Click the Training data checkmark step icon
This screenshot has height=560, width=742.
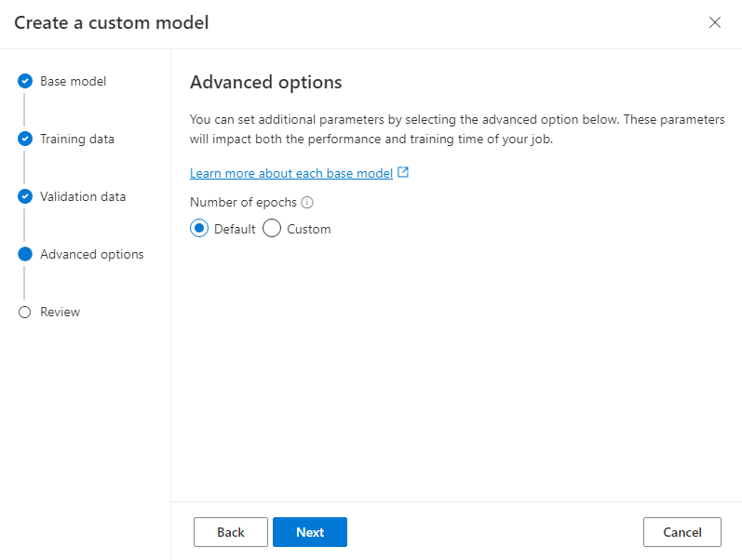tap(25, 140)
